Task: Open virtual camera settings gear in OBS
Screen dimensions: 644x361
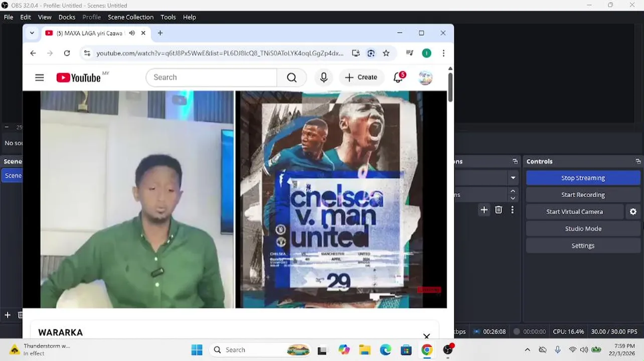Action: pyautogui.click(x=633, y=212)
